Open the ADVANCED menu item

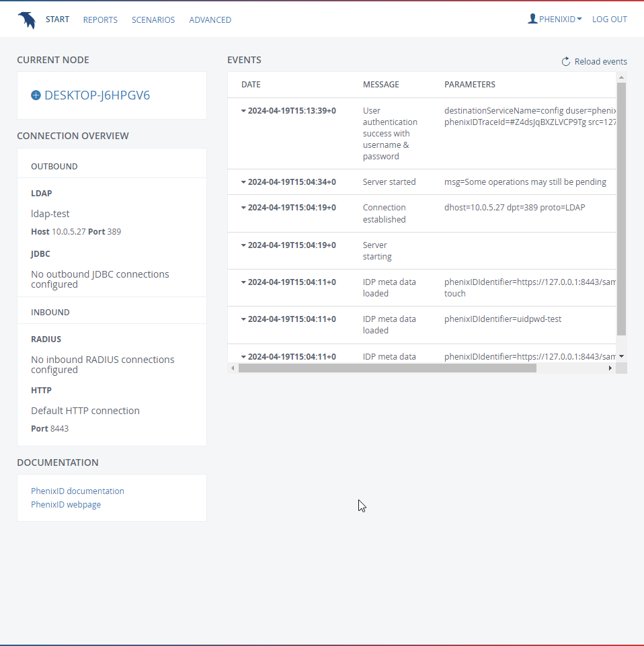[210, 19]
